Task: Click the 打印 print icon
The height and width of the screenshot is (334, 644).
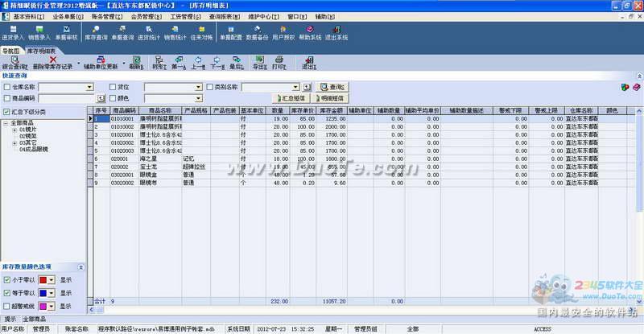Action: coord(278,62)
